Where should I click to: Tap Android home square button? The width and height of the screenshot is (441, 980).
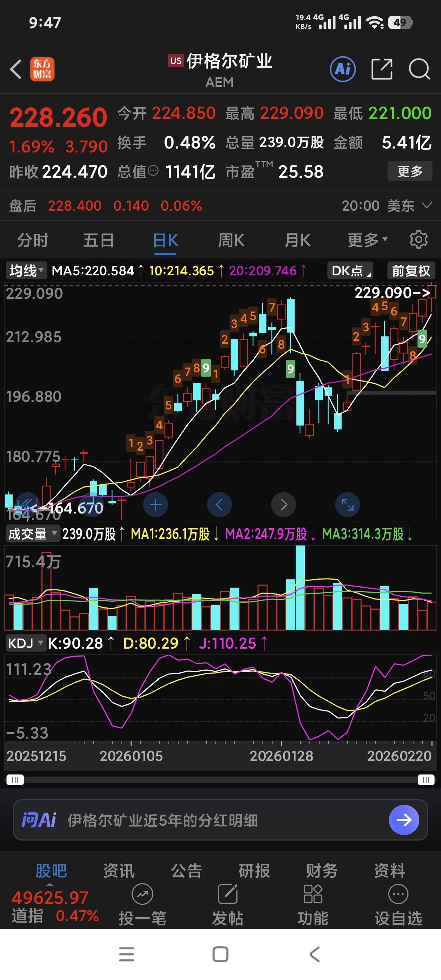[220, 954]
